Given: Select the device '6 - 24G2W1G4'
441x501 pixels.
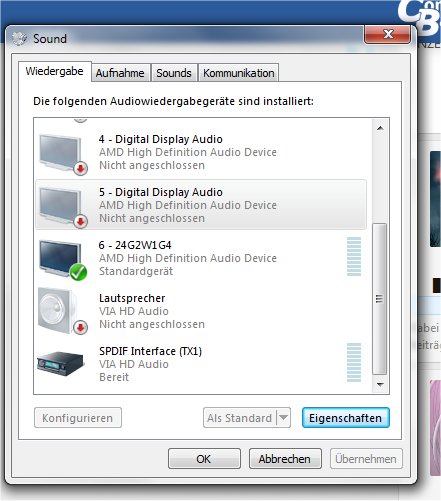Looking at the screenshot, I should coord(201,258).
